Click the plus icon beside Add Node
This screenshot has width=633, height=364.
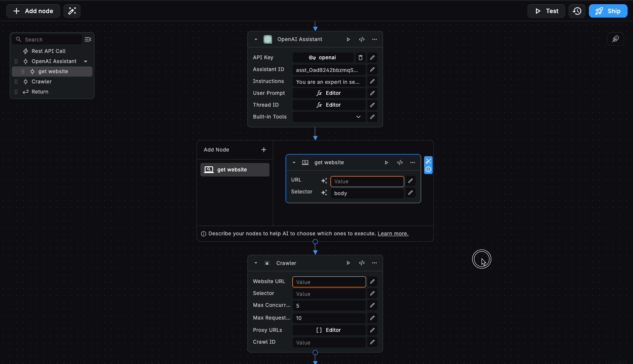pos(264,150)
